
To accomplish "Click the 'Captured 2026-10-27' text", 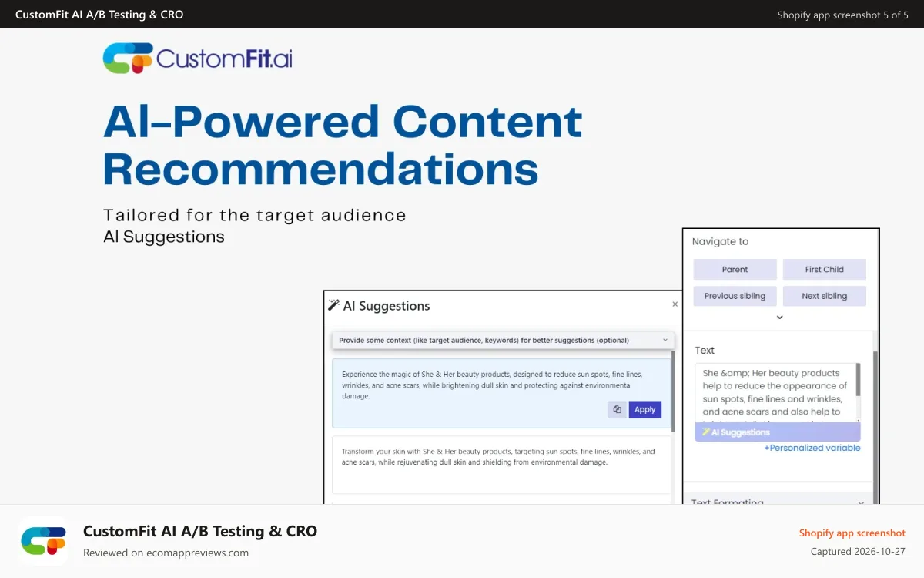I will tap(858, 552).
